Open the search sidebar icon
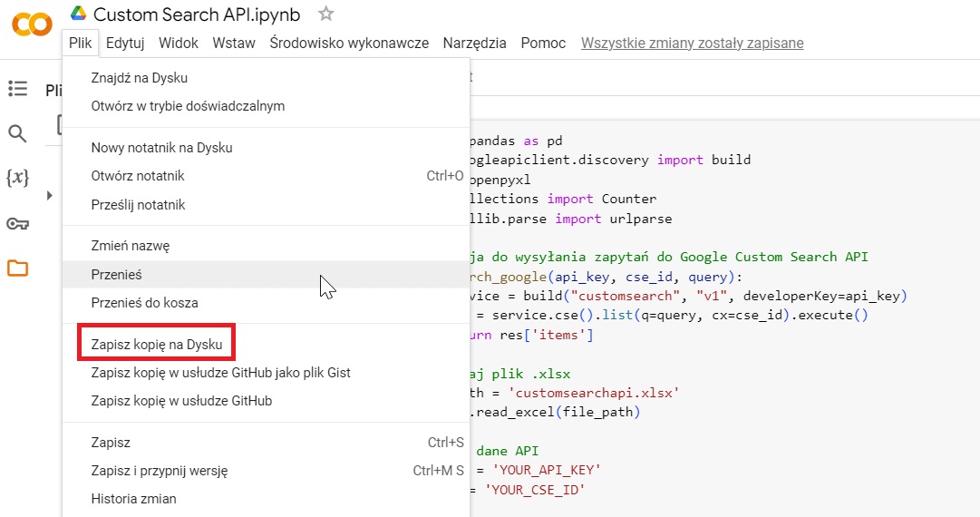Viewport: 980px width, 517px height. 17,133
